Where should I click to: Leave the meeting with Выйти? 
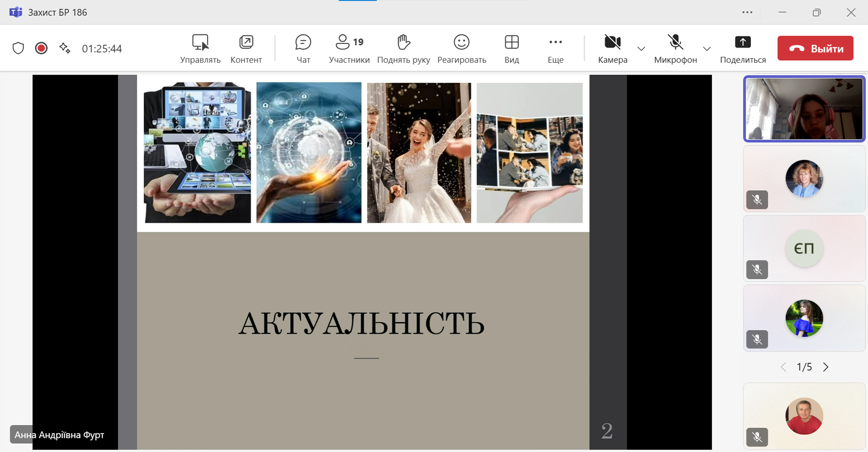pyautogui.click(x=815, y=48)
